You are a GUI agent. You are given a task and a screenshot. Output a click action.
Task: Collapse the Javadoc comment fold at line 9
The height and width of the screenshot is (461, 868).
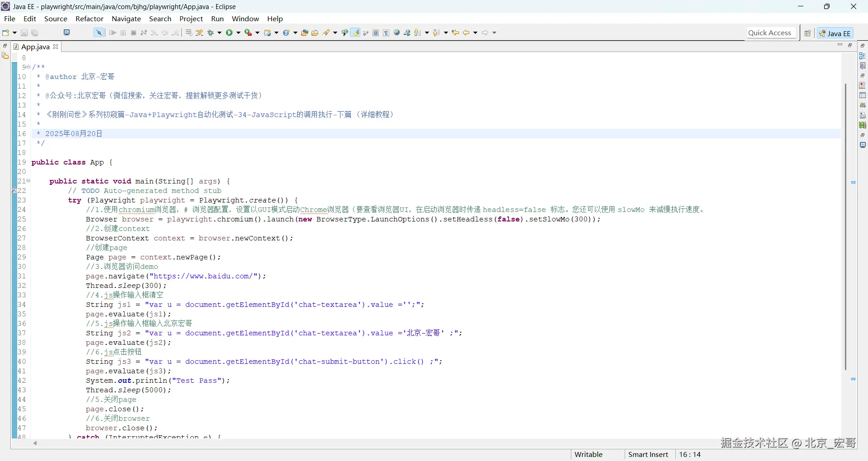(x=28, y=67)
